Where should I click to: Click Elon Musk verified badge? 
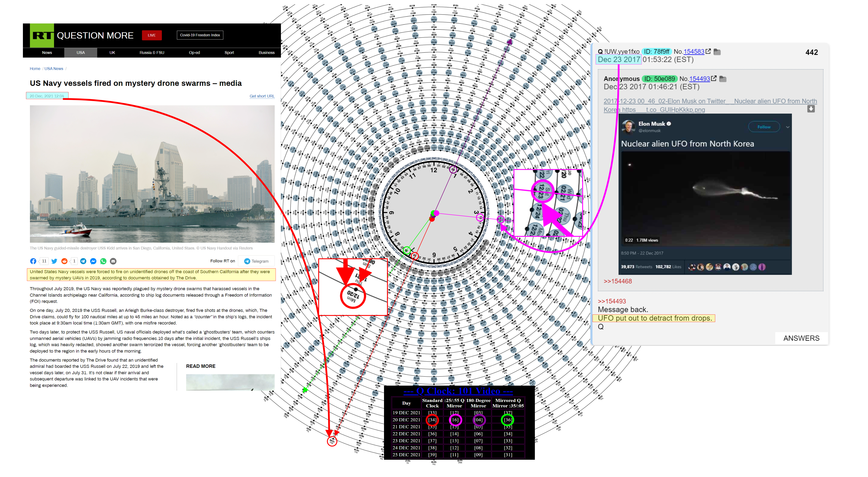point(669,124)
